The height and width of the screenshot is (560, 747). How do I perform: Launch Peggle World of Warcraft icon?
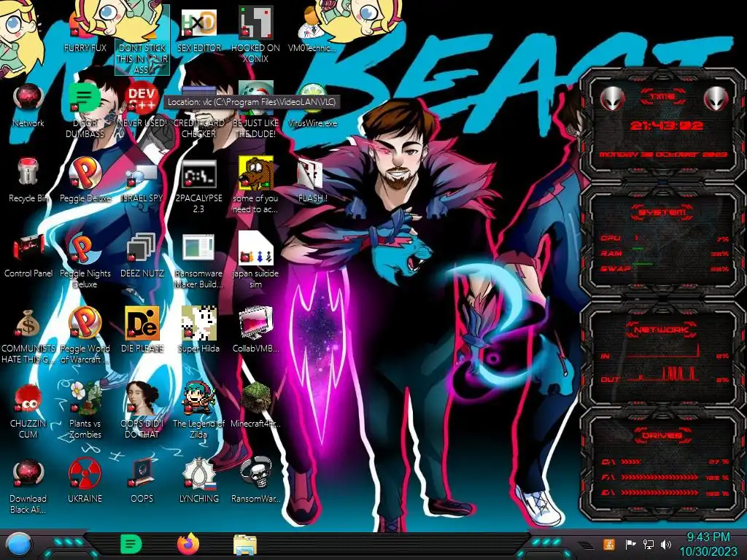[85, 336]
